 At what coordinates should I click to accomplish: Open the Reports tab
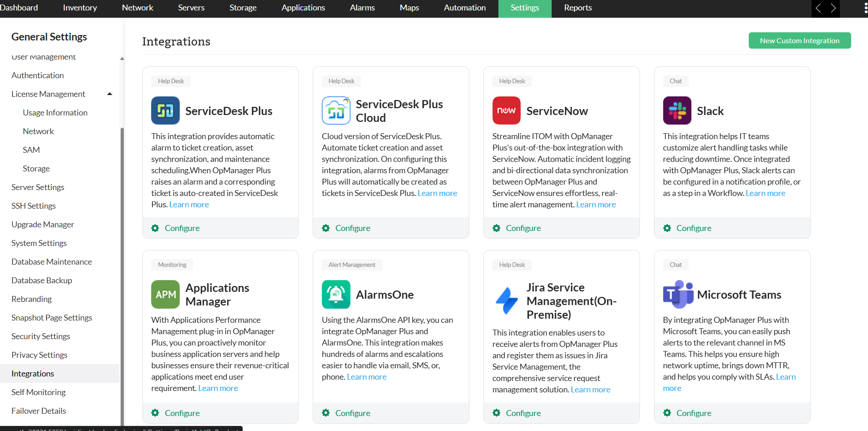[x=578, y=8]
